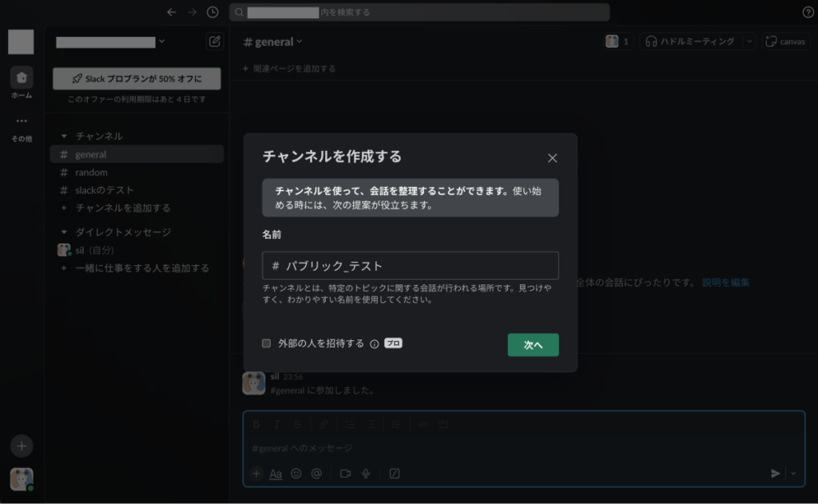Click the history clock icon

tap(212, 12)
